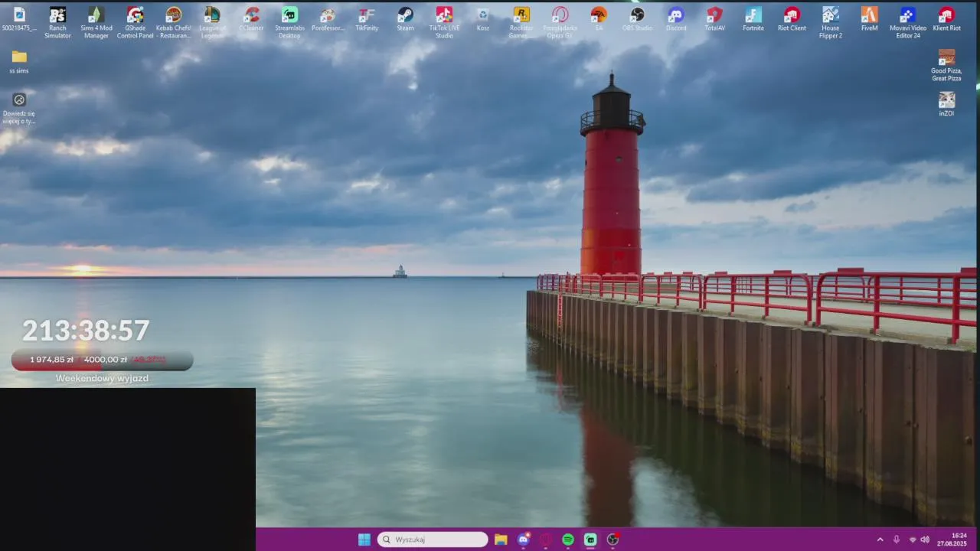The image size is (980, 551).
Task: Click the 4000,00 zł goal progress bar
Action: click(x=102, y=360)
